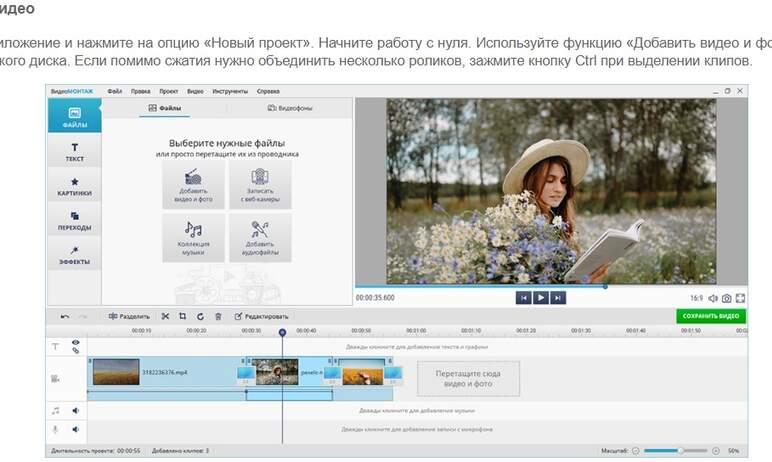Click the Перетащите сюда видео и фото placeholder
The image size is (772, 462).
click(x=468, y=378)
